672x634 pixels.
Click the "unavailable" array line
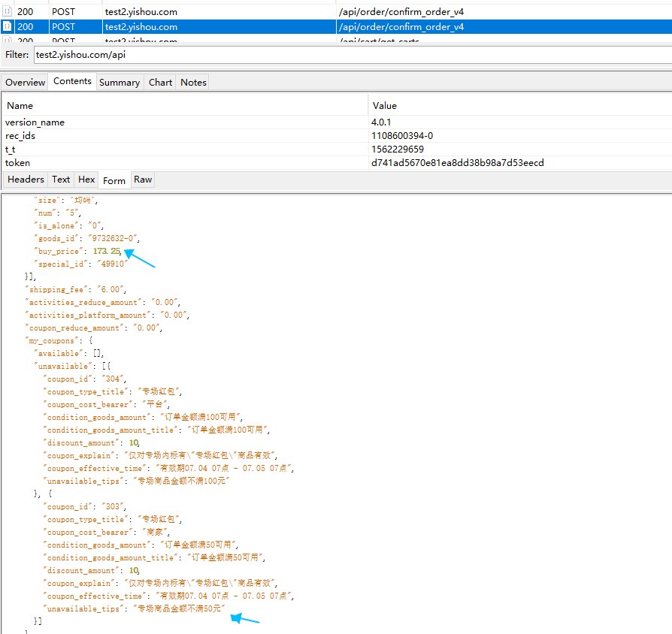coord(72,367)
